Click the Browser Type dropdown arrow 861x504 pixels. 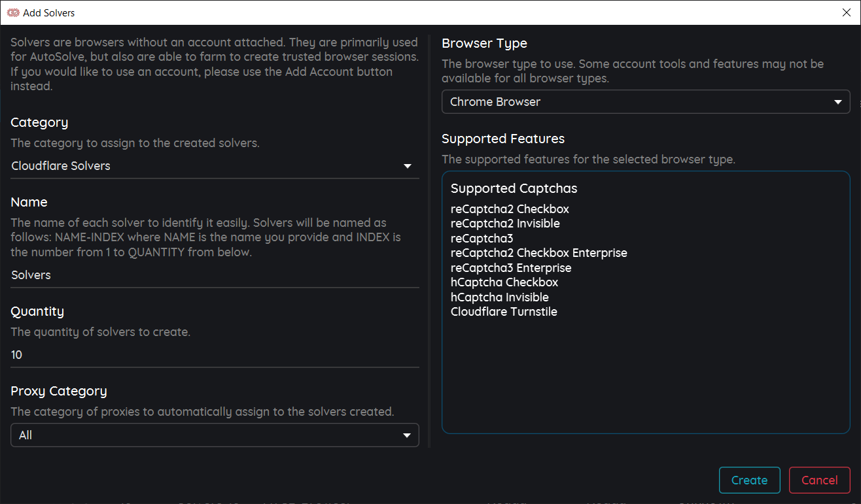(x=837, y=101)
